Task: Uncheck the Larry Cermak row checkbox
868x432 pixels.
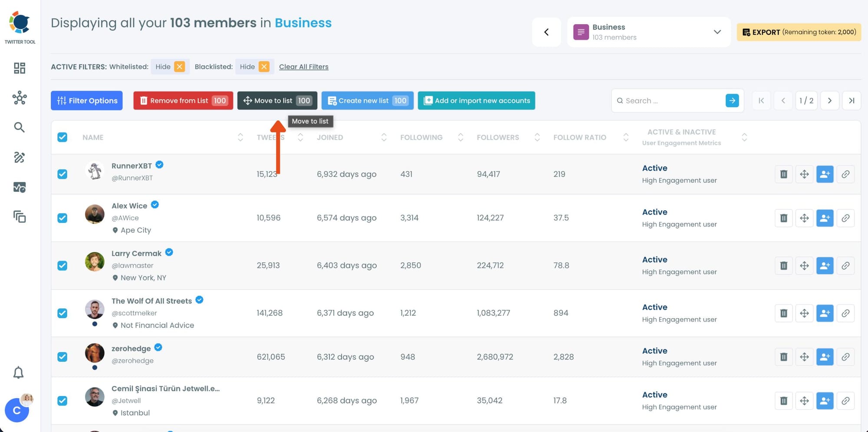Action: click(x=62, y=266)
